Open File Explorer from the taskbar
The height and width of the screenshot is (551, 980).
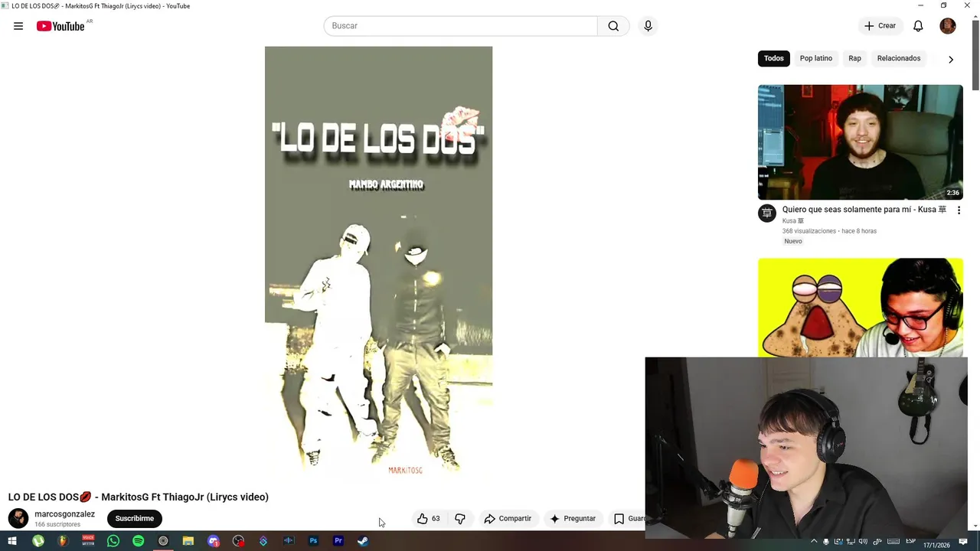[x=188, y=541]
